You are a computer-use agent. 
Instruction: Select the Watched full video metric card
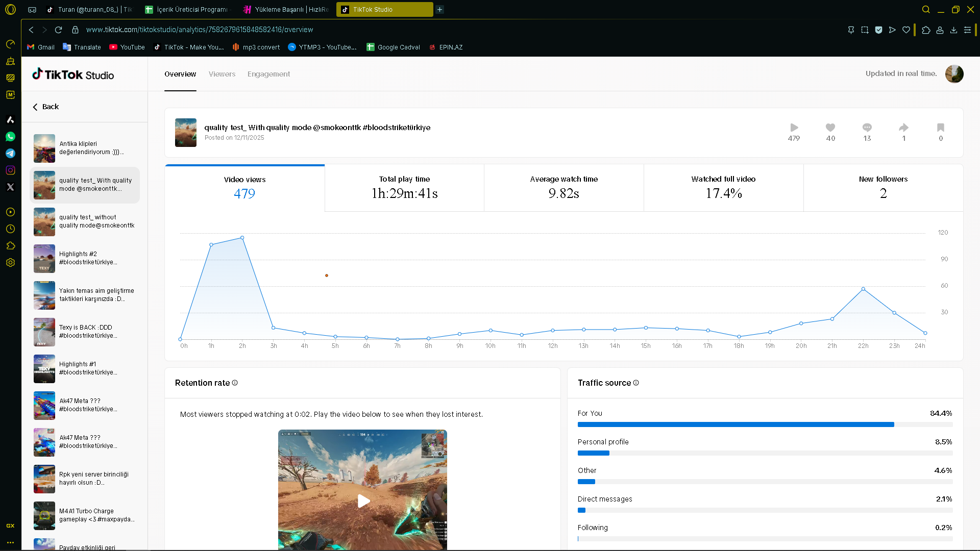click(x=724, y=188)
